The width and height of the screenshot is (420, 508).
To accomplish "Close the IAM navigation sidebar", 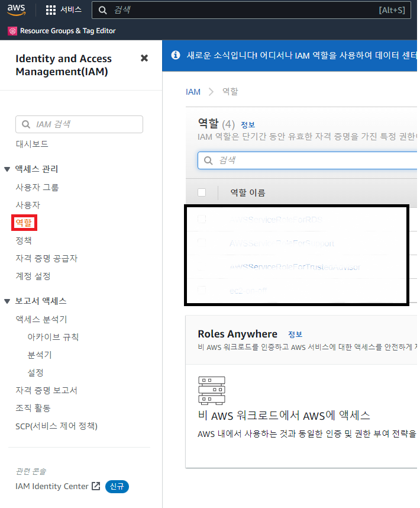I will click(144, 58).
